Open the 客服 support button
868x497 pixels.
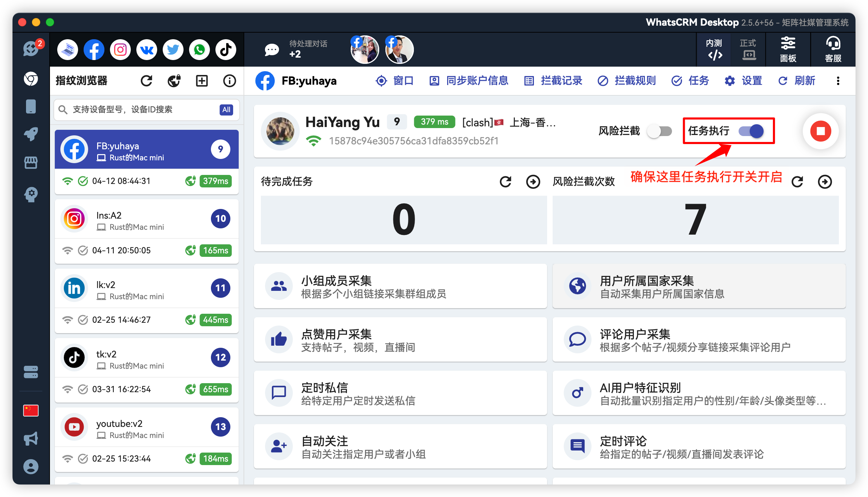833,50
